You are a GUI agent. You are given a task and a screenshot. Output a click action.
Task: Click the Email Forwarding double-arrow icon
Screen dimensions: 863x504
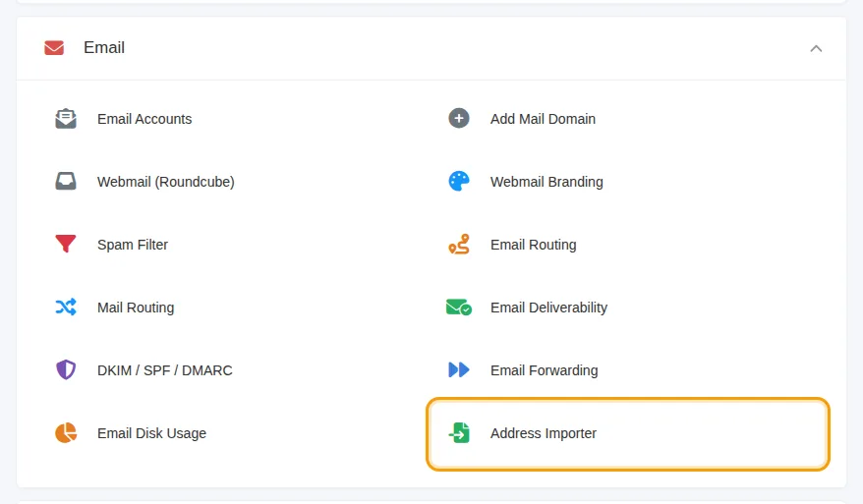tap(458, 369)
